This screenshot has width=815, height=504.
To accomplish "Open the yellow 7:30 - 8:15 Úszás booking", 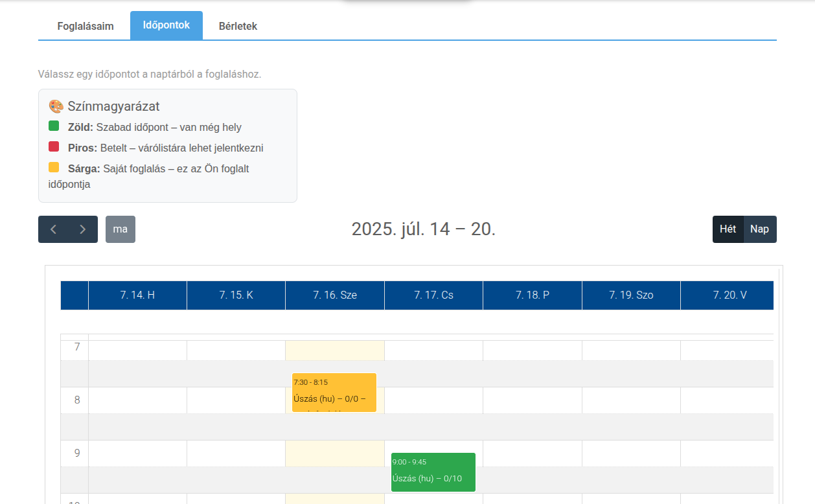I will coord(334,392).
